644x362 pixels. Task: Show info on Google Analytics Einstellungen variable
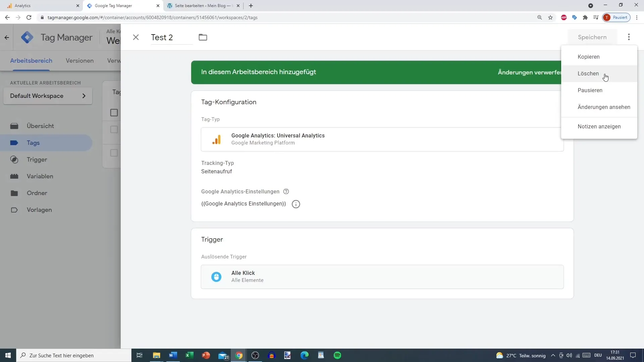[x=296, y=204]
